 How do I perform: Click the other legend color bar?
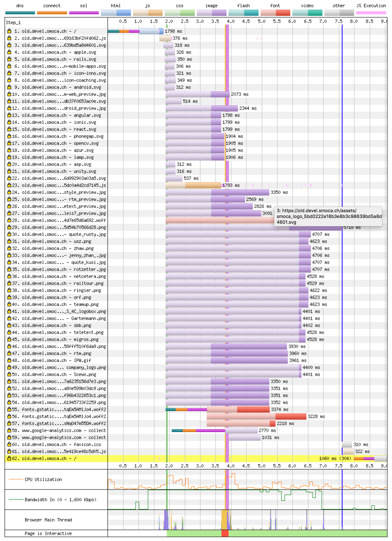(x=339, y=13)
